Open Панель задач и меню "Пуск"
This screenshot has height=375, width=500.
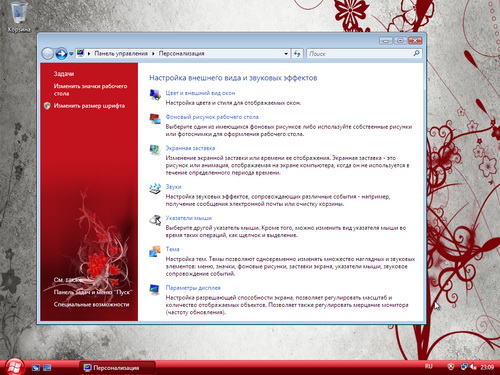(x=93, y=292)
